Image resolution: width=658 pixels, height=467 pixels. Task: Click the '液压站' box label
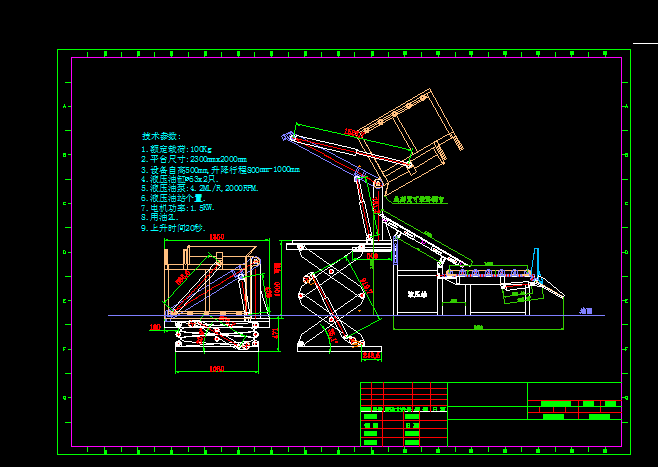[417, 295]
